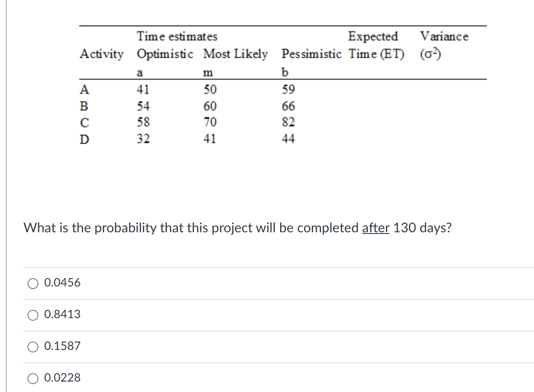Select the radio button for 0.8413
This screenshot has height=392, width=534.
click(33, 315)
